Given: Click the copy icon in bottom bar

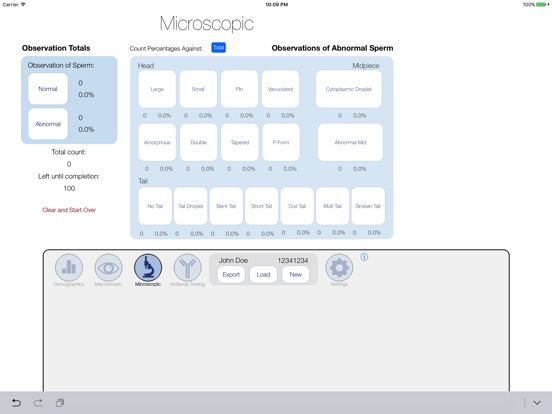Looking at the screenshot, I should pos(60,403).
